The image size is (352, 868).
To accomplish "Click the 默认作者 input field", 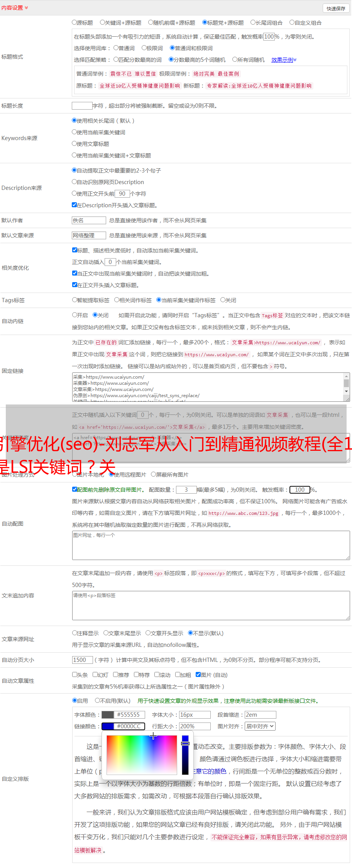I will coord(89,220).
